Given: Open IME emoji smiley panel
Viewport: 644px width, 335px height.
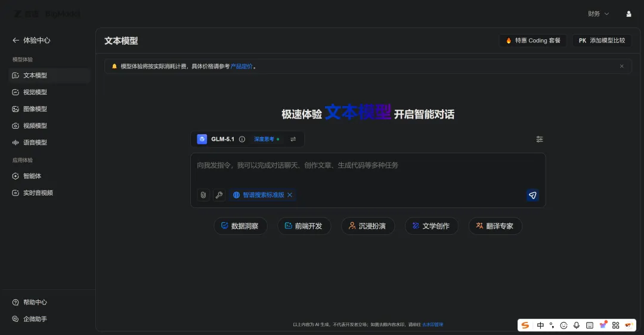Looking at the screenshot, I should point(564,325).
